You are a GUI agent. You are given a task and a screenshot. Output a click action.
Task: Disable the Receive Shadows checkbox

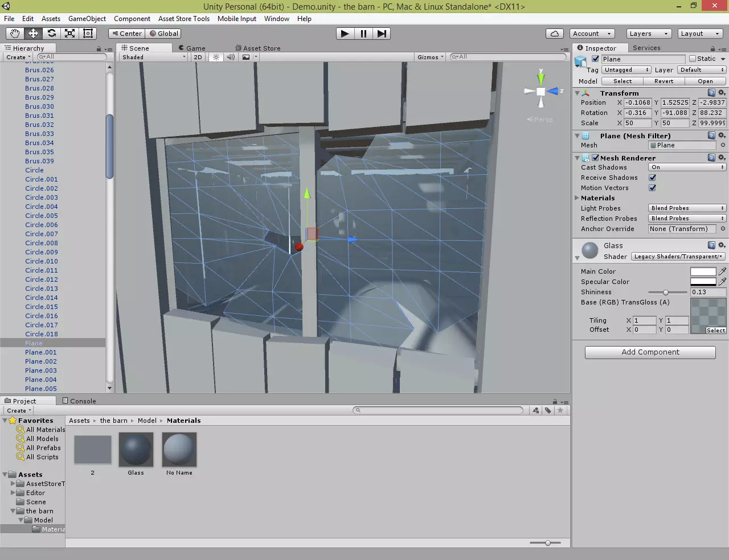652,178
